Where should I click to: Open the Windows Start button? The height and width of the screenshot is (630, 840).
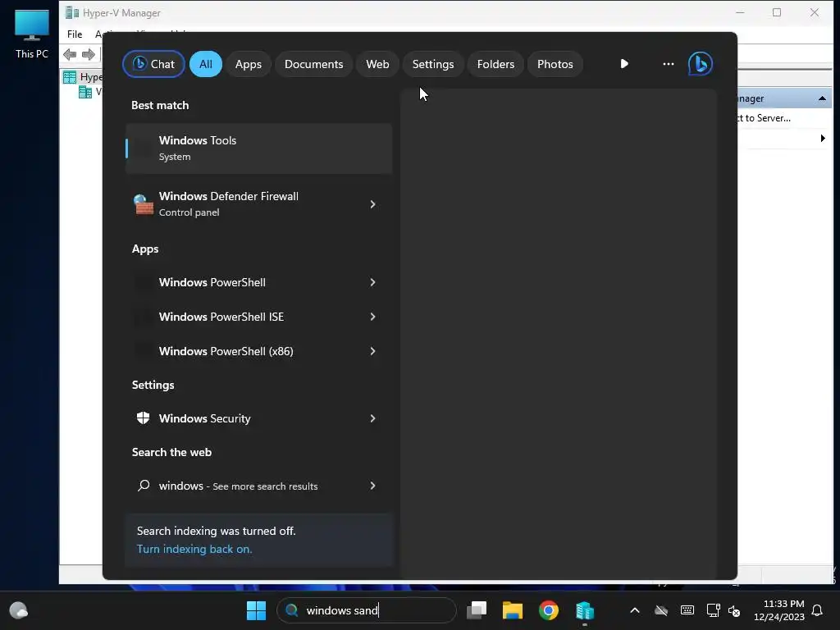(x=256, y=610)
